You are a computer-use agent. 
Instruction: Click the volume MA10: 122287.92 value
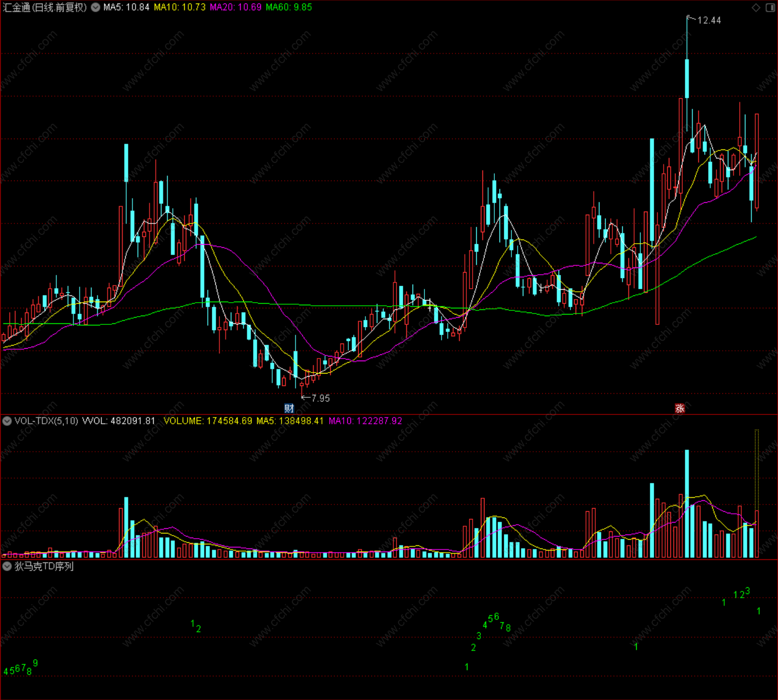pos(365,421)
